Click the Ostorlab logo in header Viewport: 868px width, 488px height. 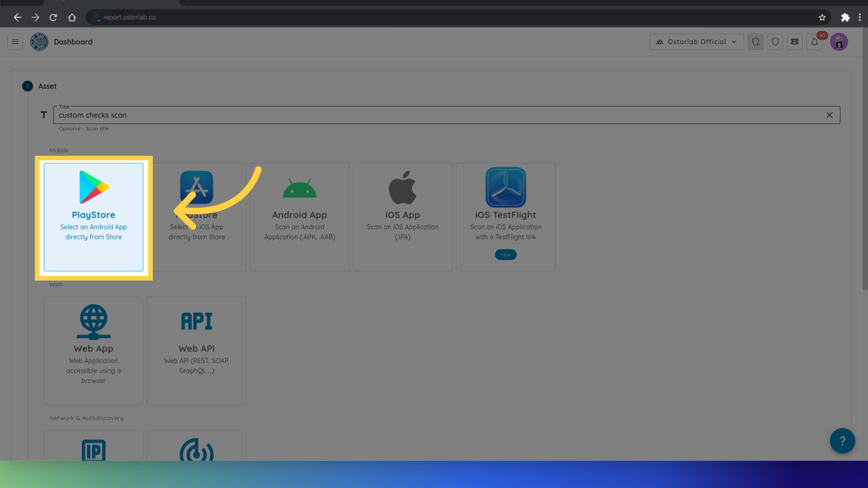coord(39,42)
